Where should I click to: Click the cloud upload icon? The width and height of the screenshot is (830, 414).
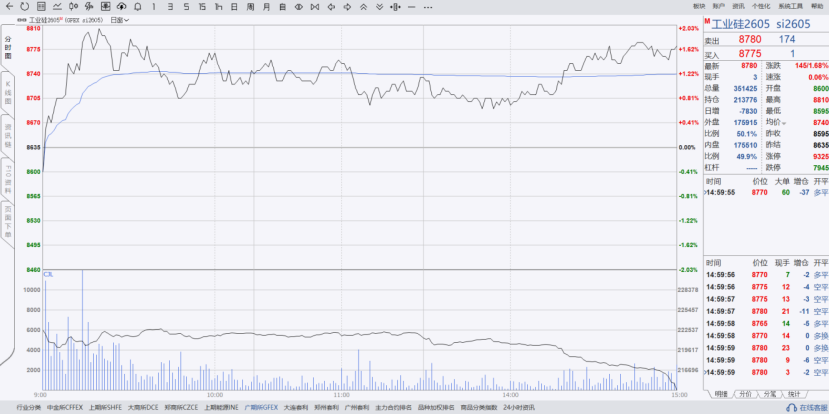(122, 7)
